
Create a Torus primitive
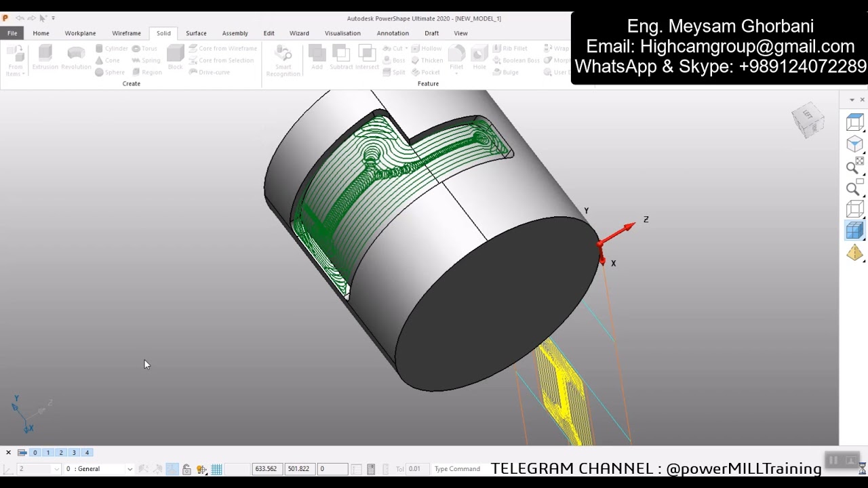tap(144, 49)
